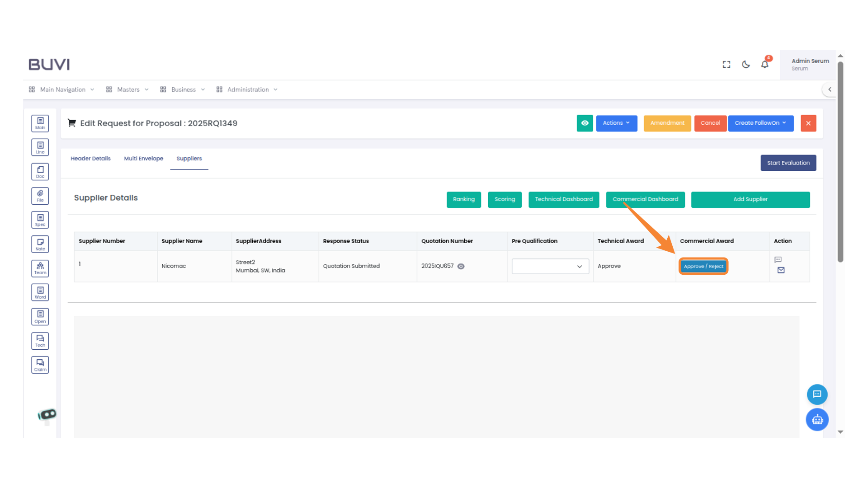Open the Masters menu
The width and height of the screenshot is (868, 488).
tap(128, 89)
